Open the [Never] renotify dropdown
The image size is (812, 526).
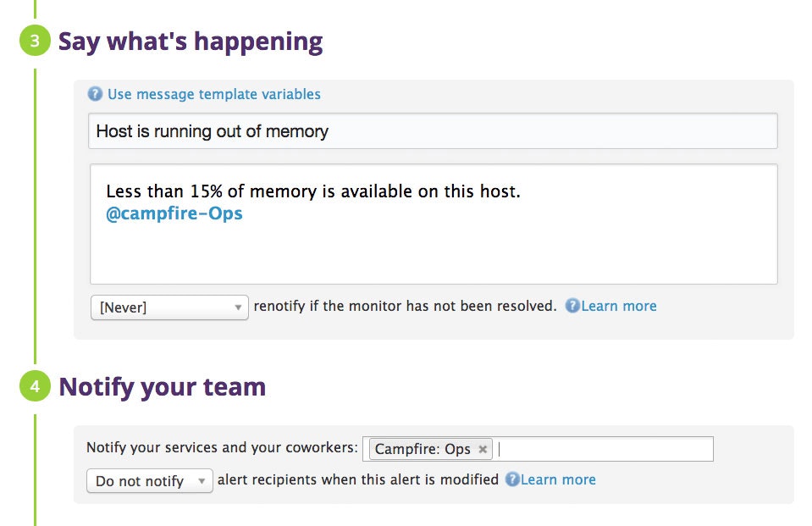click(169, 307)
